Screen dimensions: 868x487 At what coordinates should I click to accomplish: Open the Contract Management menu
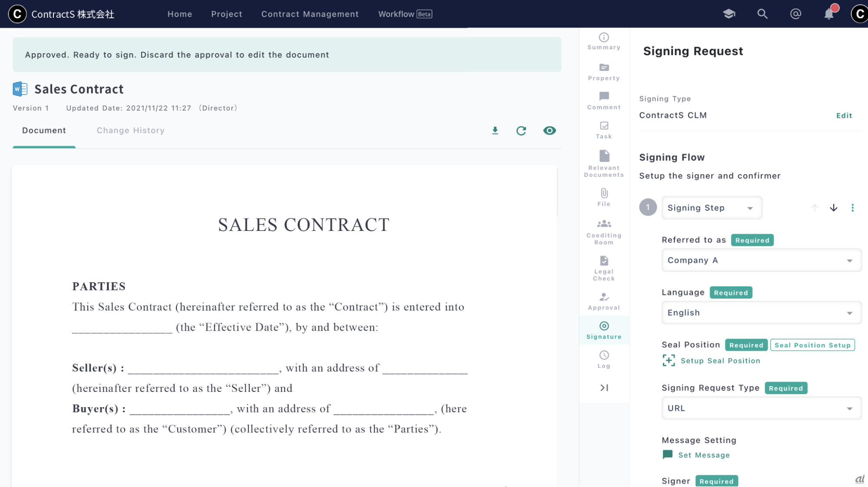tap(310, 14)
